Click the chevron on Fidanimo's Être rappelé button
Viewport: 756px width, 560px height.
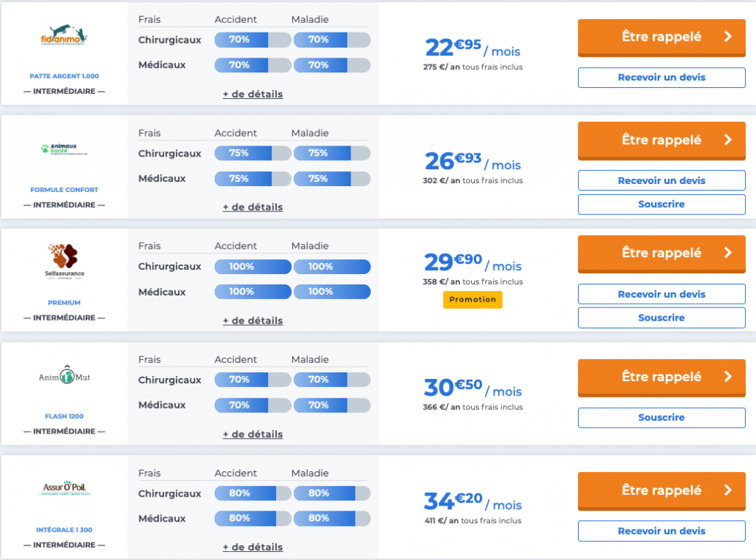[x=728, y=36]
